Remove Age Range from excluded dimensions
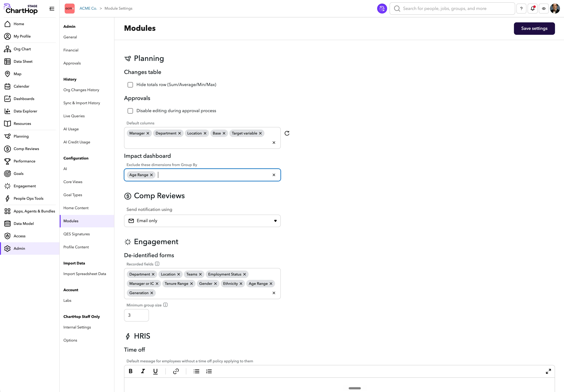 pos(151,175)
